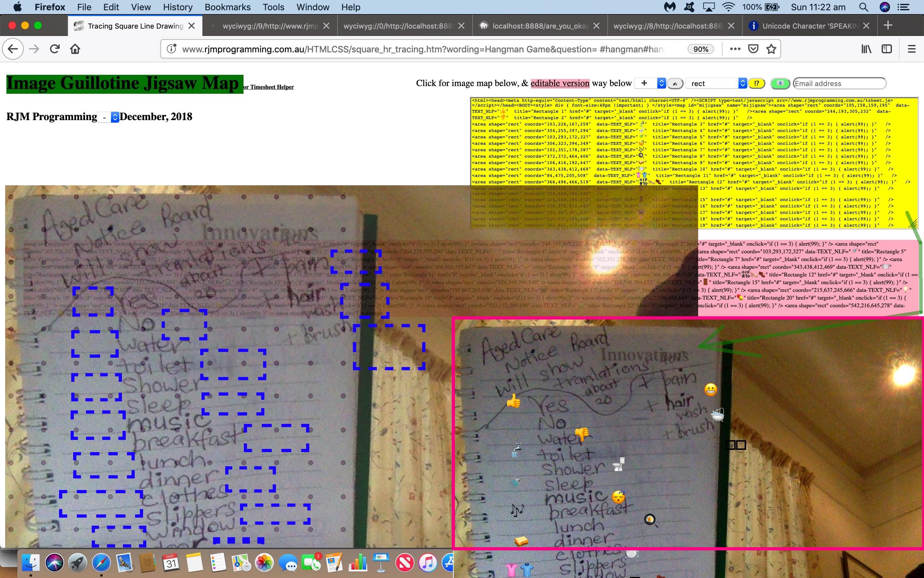The height and width of the screenshot is (578, 924).
Task: Open FaceTime from the Dock
Action: (x=311, y=563)
